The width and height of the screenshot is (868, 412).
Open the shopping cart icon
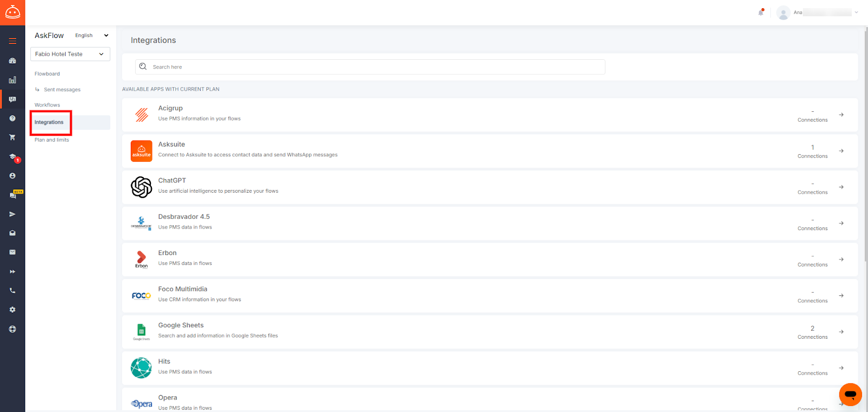[x=12, y=137]
